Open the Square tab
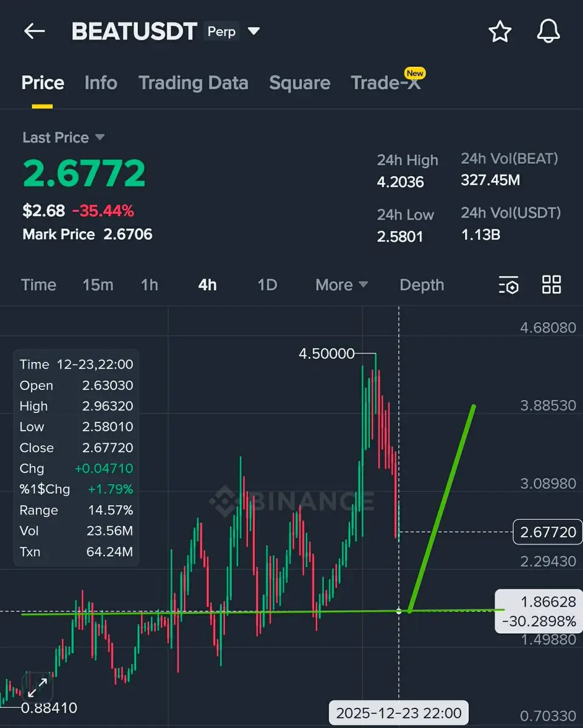583x728 pixels. coord(299,83)
